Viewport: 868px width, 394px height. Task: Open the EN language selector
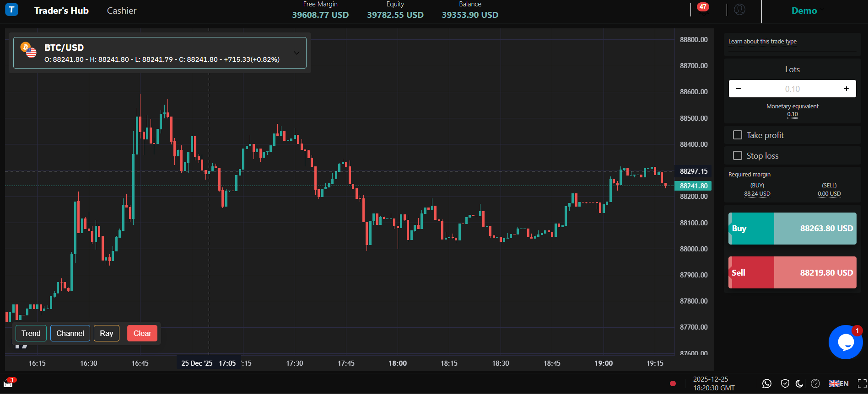[x=839, y=383]
